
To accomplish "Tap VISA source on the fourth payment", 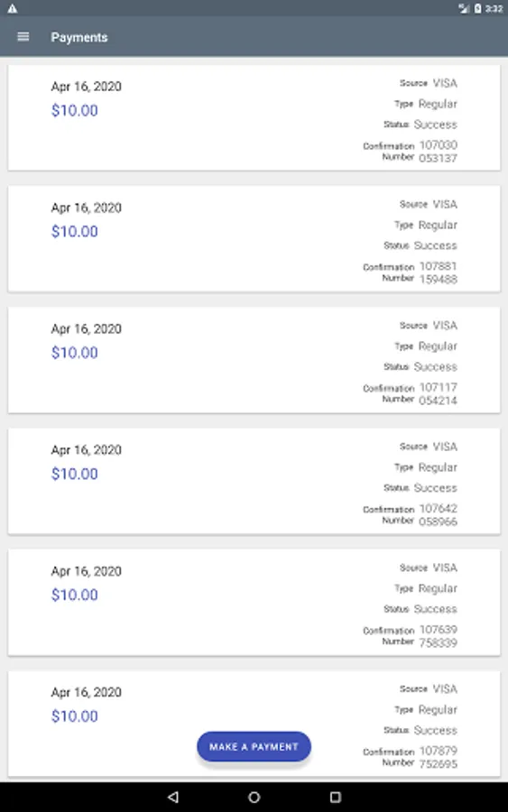I will click(x=445, y=447).
